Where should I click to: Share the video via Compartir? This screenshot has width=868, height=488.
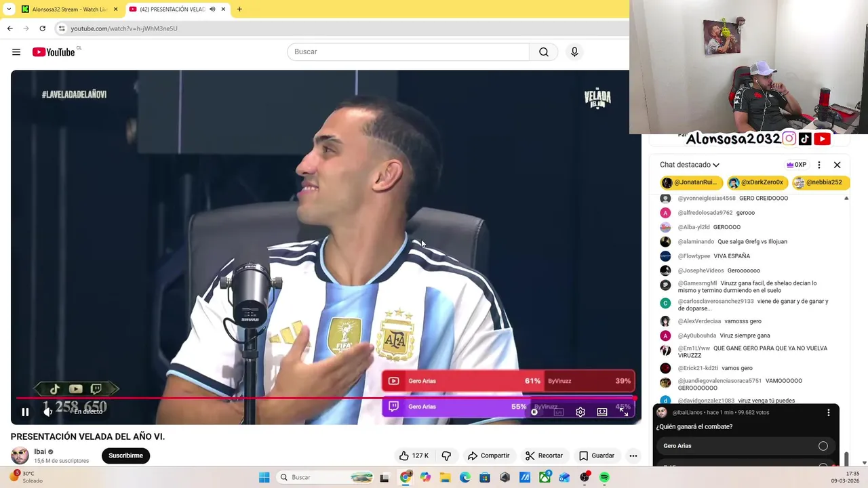pyautogui.click(x=488, y=455)
